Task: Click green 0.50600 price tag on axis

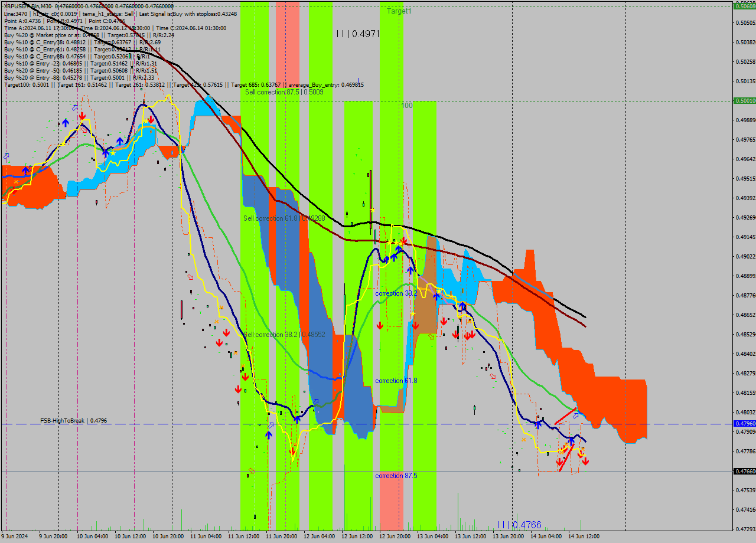Action: 744,6
